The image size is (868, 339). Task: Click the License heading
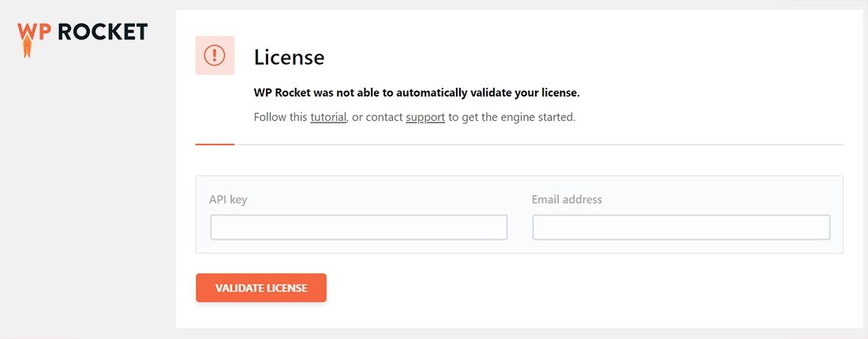click(x=289, y=57)
